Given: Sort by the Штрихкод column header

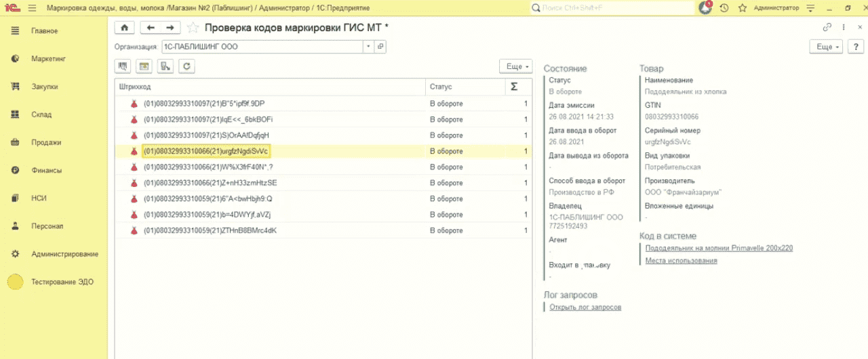Looking at the screenshot, I should click(x=270, y=87).
